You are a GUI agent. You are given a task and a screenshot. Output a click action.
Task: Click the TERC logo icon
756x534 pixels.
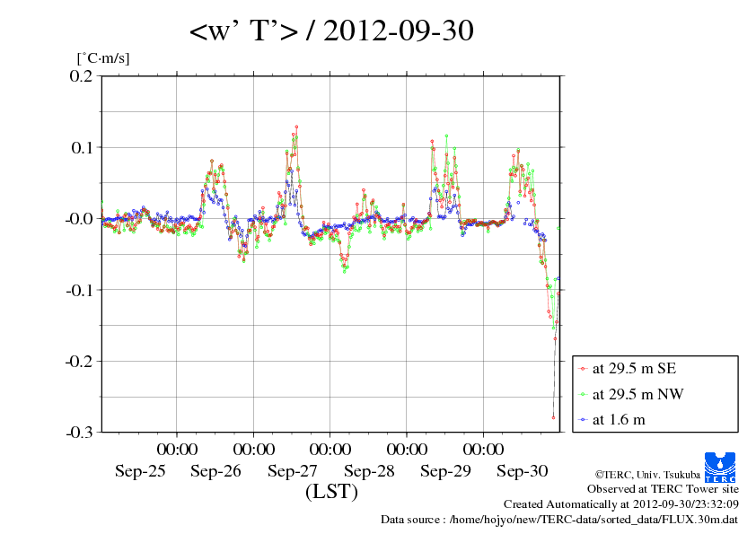coord(720,467)
